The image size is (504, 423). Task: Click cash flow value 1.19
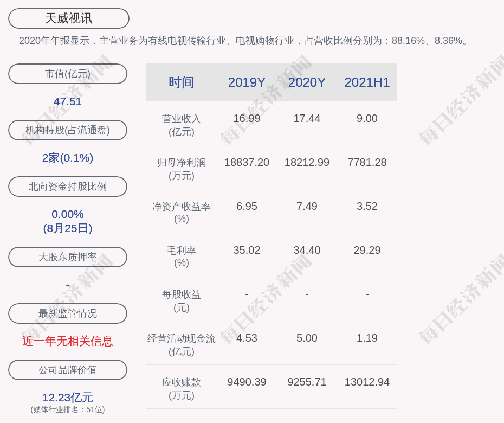point(367,338)
